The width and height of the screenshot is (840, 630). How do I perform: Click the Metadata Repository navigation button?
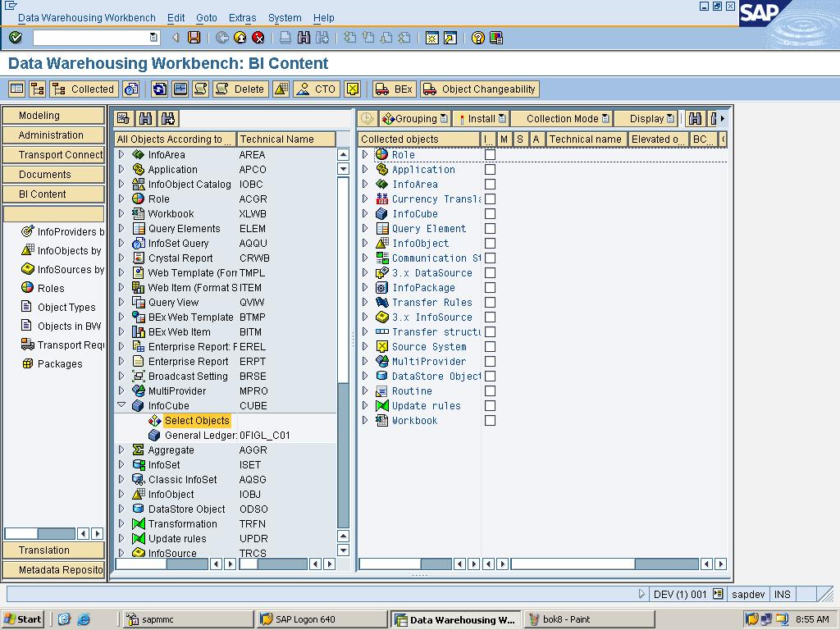53,569
